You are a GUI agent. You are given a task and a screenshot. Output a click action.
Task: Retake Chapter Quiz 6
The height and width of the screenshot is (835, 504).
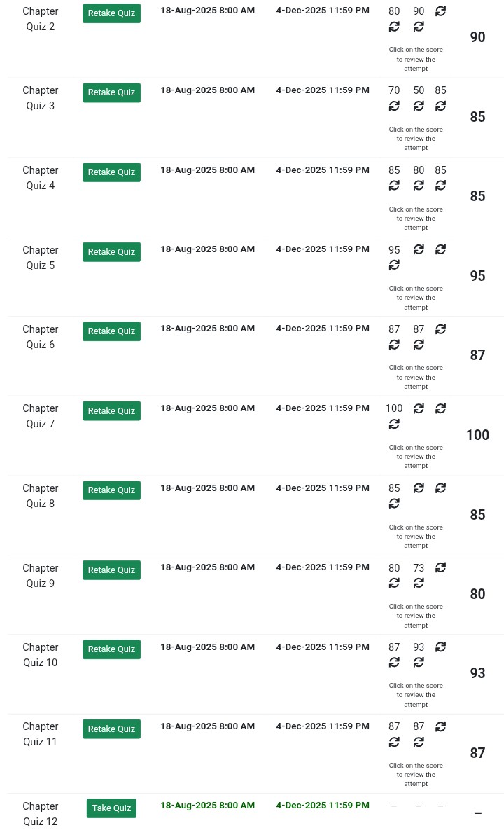point(111,331)
